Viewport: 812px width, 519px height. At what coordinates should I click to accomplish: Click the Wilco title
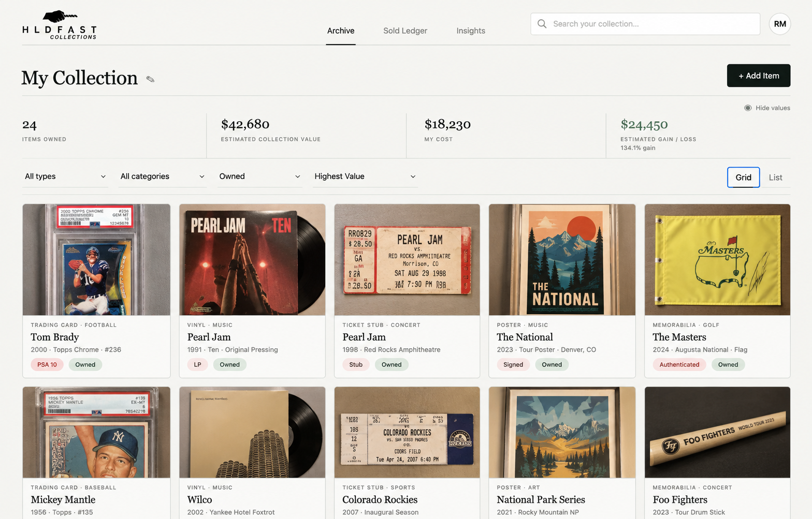pos(200,499)
